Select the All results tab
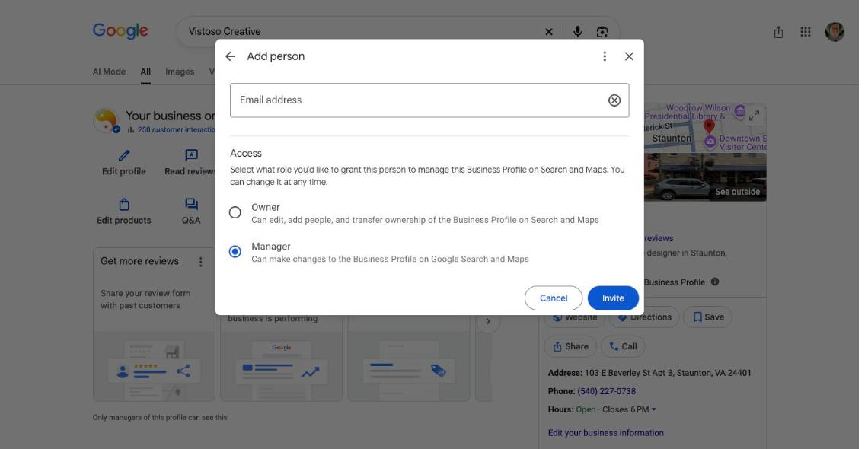 point(145,72)
